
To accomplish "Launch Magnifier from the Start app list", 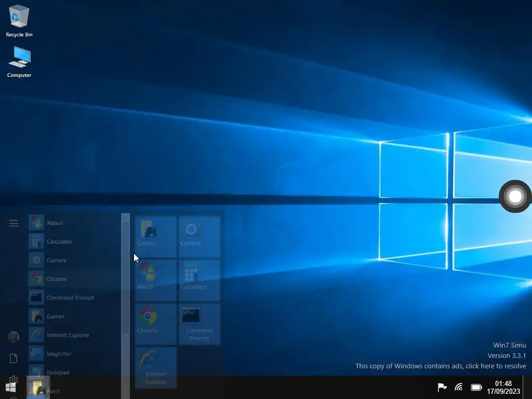I will (74, 353).
